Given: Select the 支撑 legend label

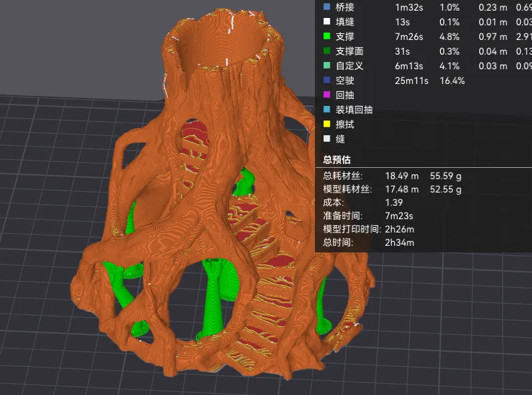Looking at the screenshot, I should (x=345, y=37).
